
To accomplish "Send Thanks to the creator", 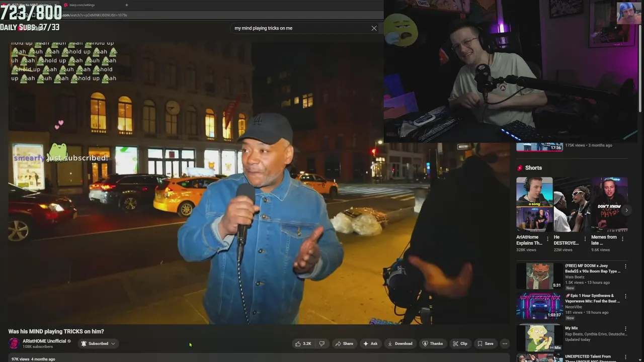I will (x=433, y=344).
